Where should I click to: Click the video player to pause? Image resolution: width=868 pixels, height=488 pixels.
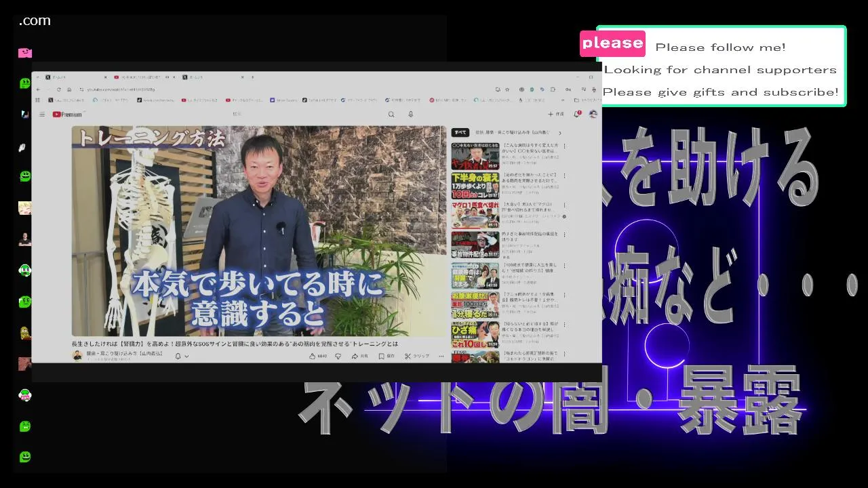[x=259, y=230]
